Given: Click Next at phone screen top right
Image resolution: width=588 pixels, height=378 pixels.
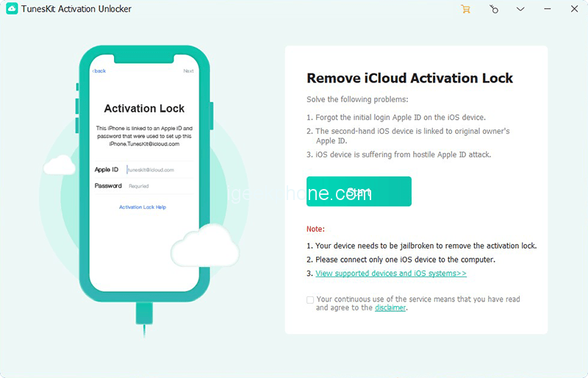Looking at the screenshot, I should 188,71.
